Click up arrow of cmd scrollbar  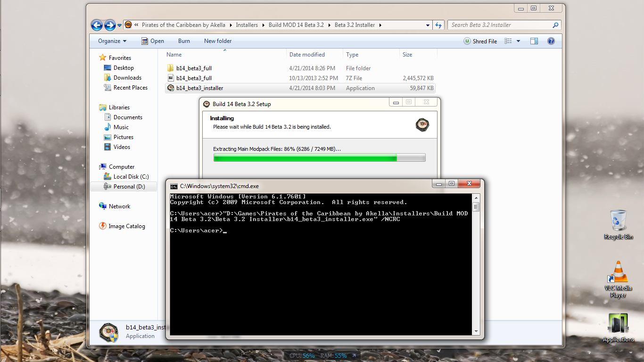[476, 198]
